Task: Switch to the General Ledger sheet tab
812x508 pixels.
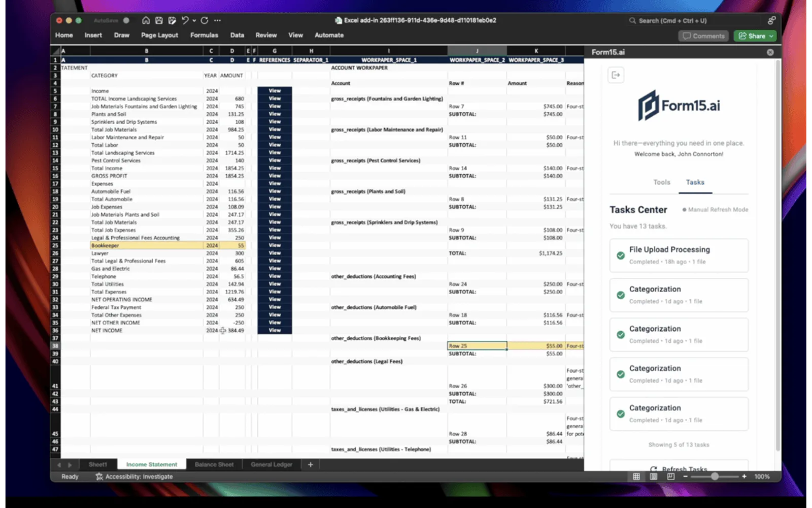Action: coord(272,464)
